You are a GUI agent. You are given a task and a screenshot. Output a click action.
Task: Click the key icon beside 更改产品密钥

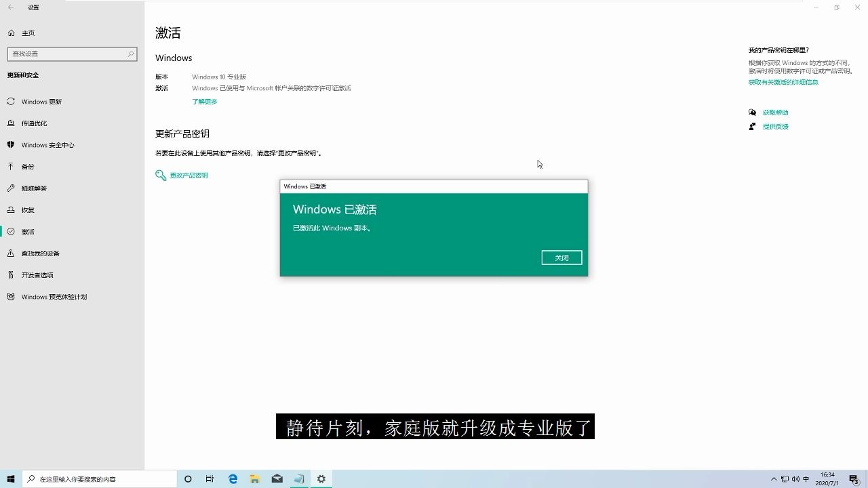click(x=161, y=176)
